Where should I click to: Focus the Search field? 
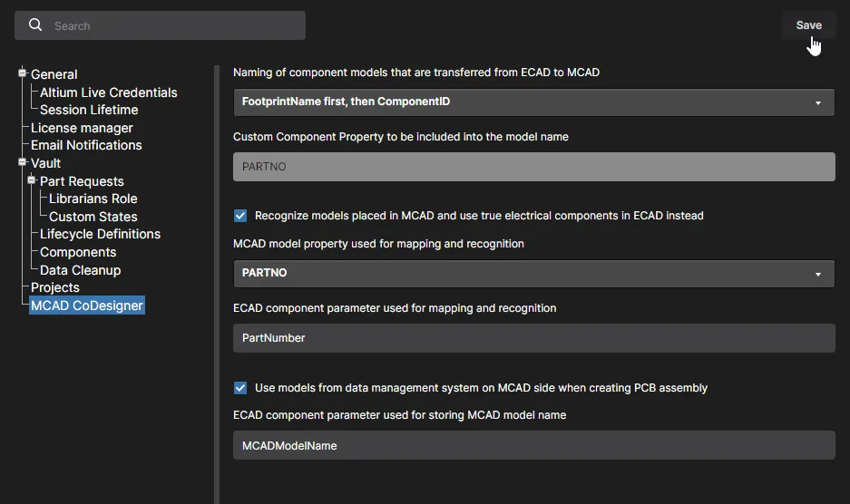click(x=160, y=25)
